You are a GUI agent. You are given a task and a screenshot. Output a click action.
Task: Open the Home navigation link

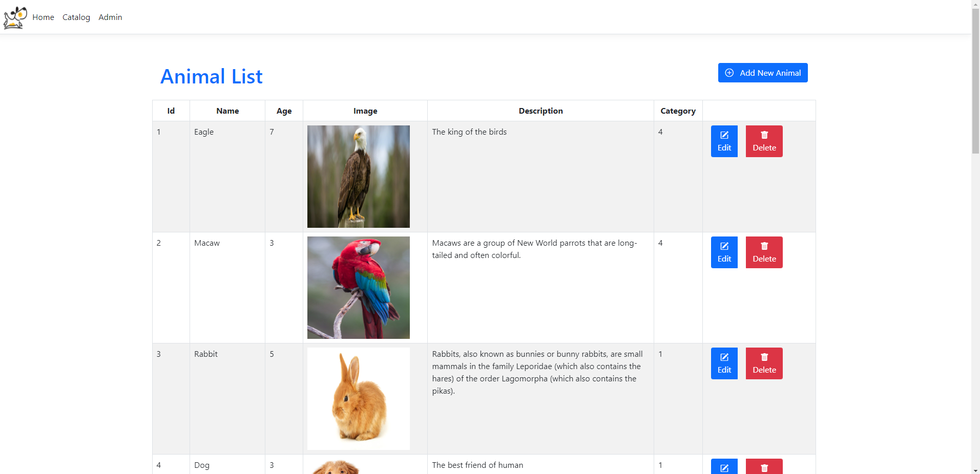pos(43,17)
